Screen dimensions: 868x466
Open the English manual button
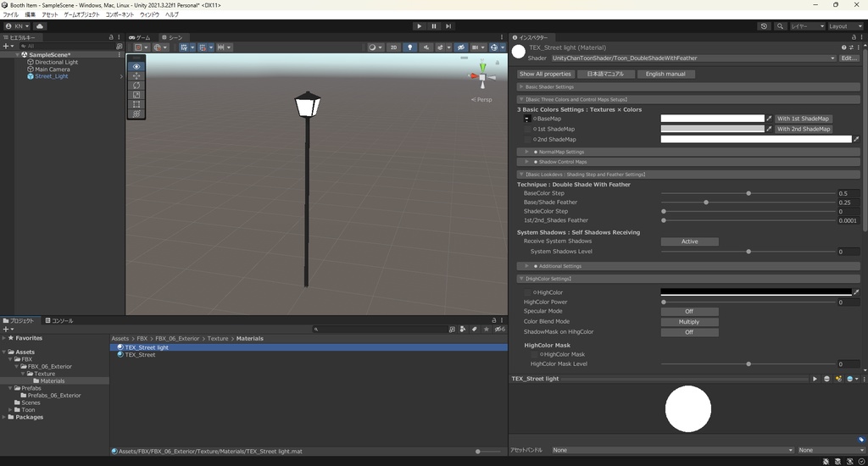pyautogui.click(x=665, y=74)
